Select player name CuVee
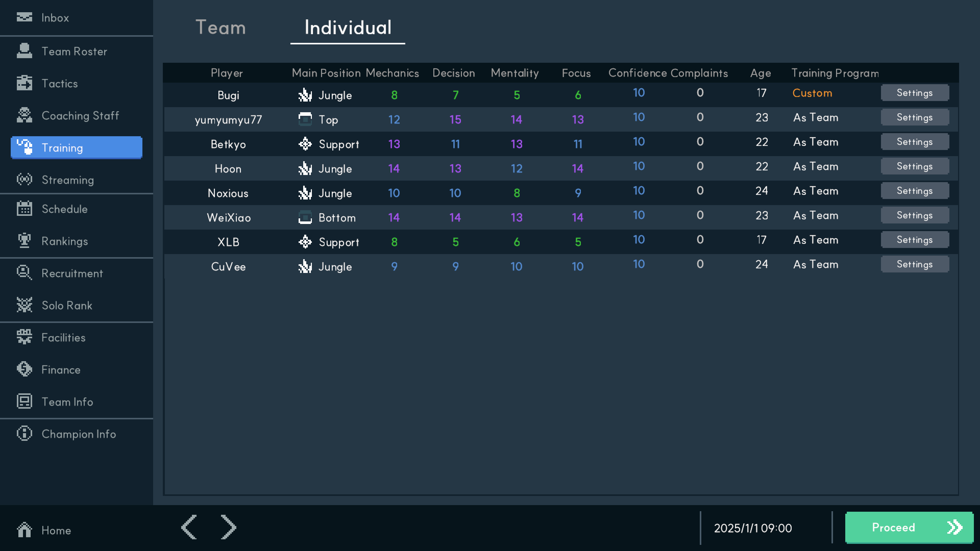Image resolution: width=980 pixels, height=551 pixels. (x=228, y=267)
